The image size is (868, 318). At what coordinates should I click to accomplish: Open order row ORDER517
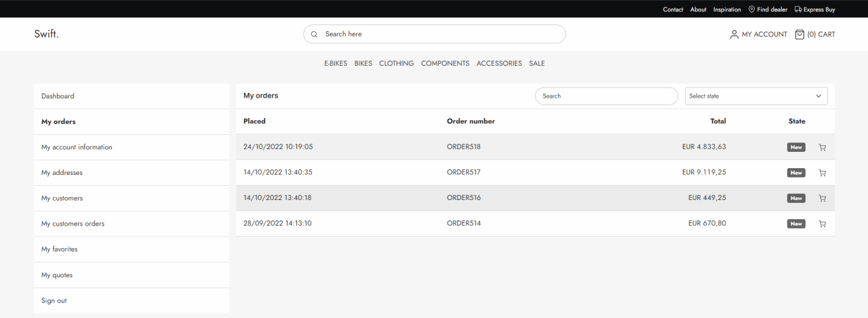pyautogui.click(x=464, y=173)
